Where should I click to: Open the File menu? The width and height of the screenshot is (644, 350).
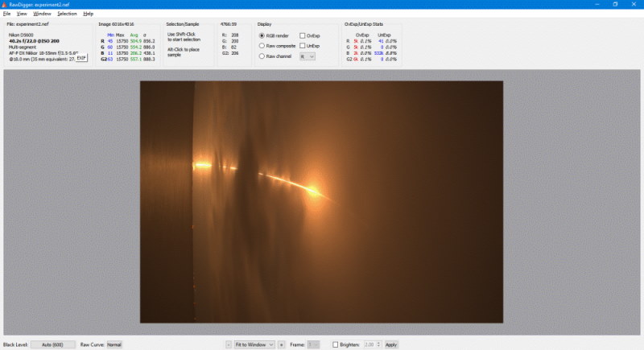pyautogui.click(x=6, y=14)
